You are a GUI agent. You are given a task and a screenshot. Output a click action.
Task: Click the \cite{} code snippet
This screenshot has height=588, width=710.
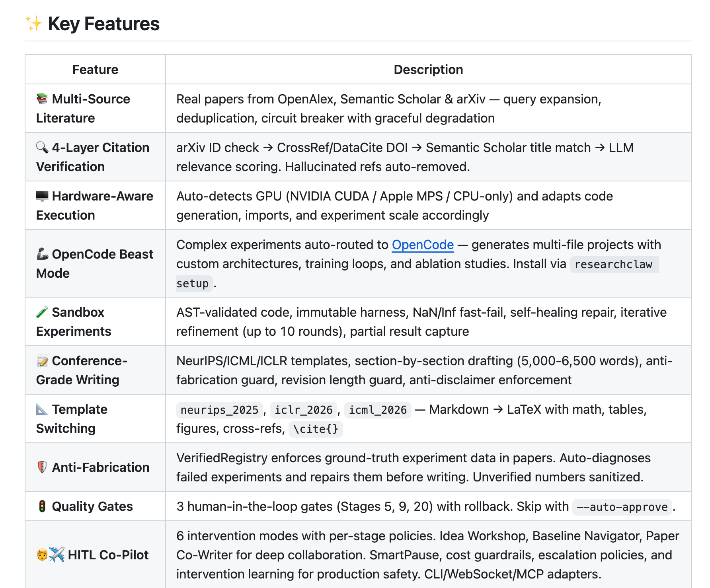click(316, 429)
